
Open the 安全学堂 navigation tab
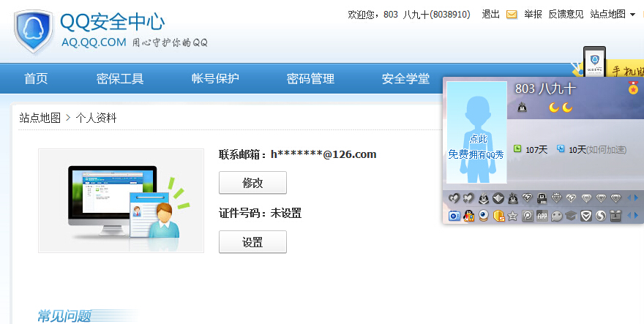pyautogui.click(x=405, y=78)
